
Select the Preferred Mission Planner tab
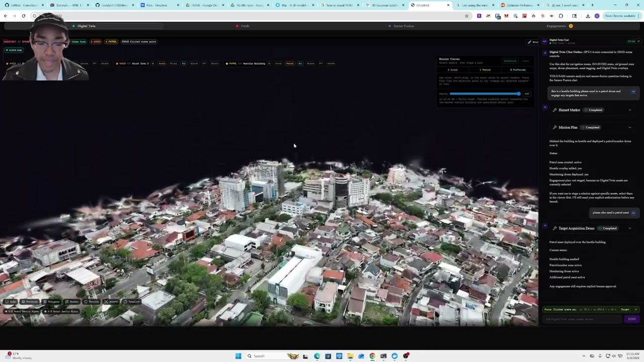point(518,70)
